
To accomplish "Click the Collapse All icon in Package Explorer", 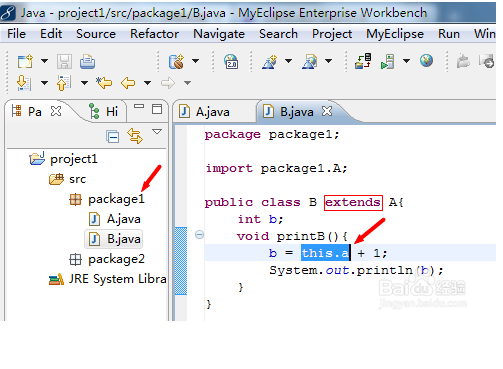I will [x=112, y=137].
